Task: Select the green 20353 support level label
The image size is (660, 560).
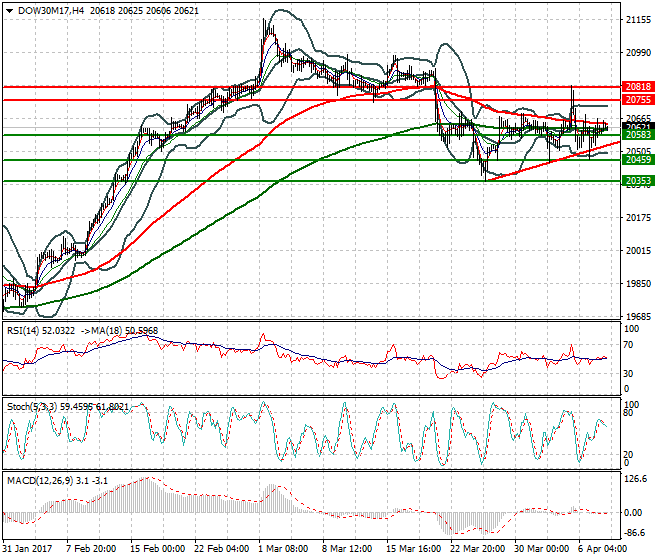Action: pos(638,181)
